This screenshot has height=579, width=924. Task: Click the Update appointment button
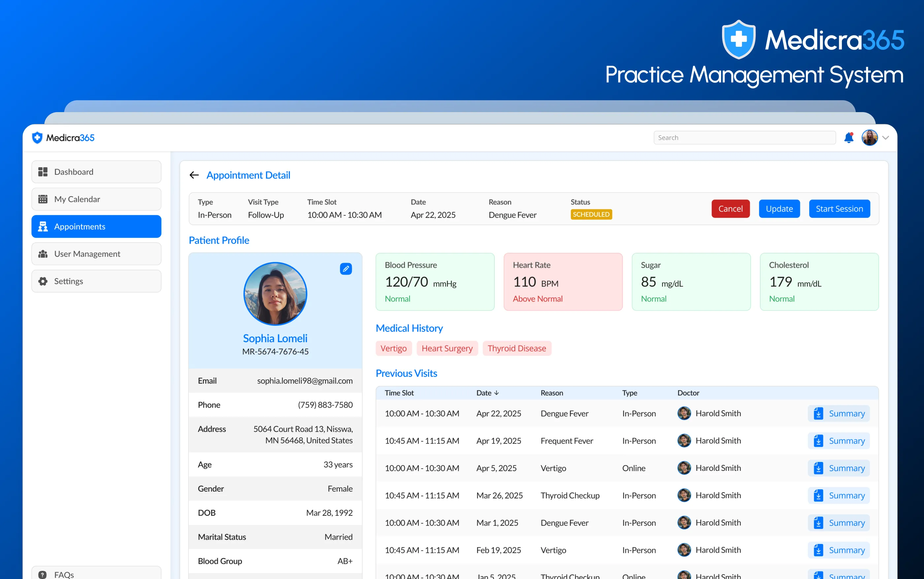[779, 209]
